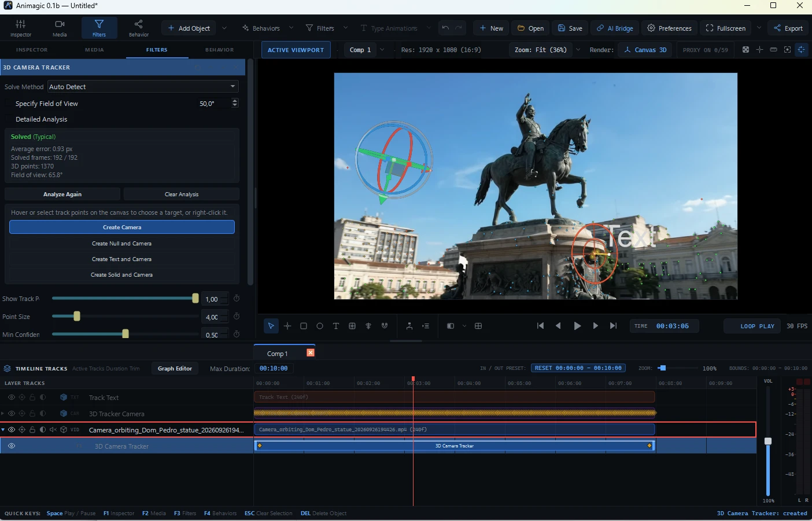This screenshot has width=812, height=521.
Task: Open the Export button
Action: click(788, 28)
